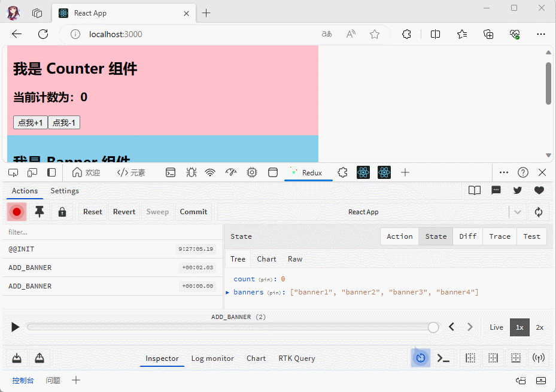Click the 点我+1 button
This screenshot has height=392, width=556.
coord(31,123)
